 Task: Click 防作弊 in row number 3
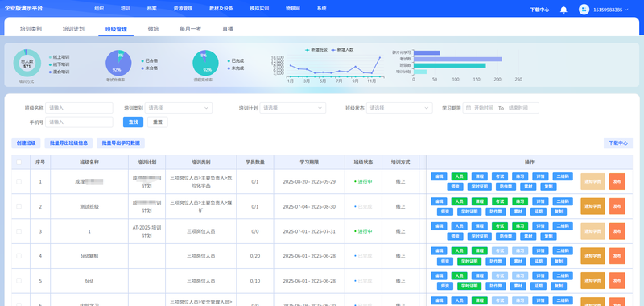[506, 236]
